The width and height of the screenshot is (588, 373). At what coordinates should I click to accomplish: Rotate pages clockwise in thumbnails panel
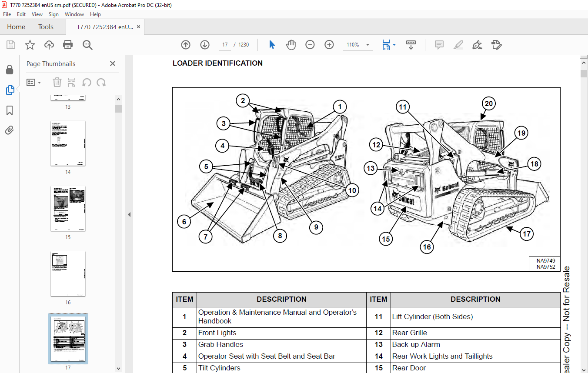pos(101,82)
